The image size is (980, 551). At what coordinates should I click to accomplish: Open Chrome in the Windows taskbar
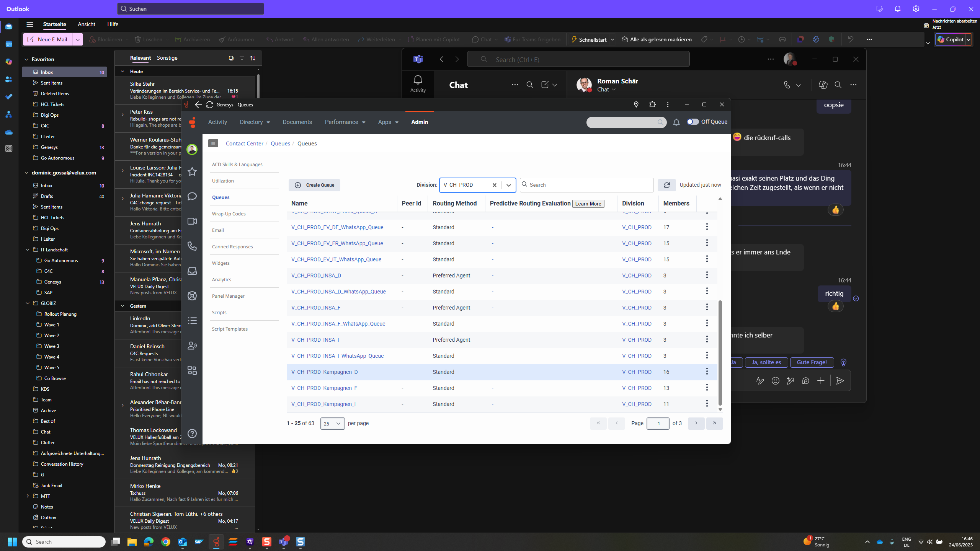point(166,542)
